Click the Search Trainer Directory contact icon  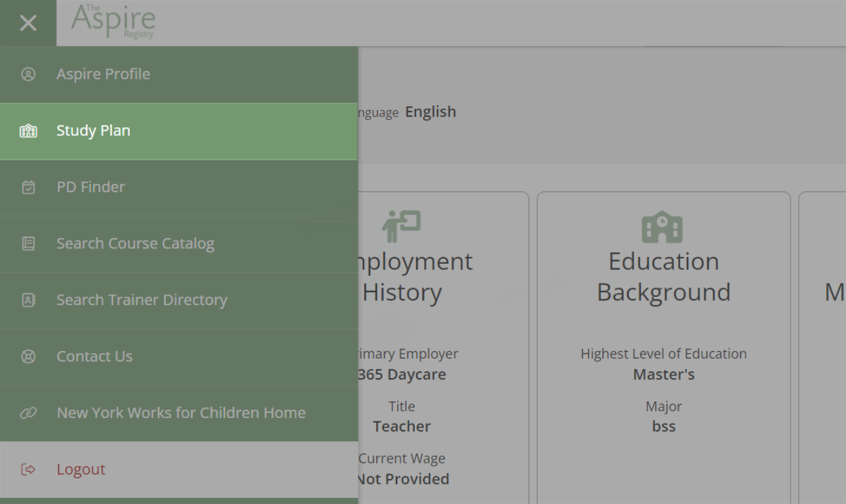point(28,300)
